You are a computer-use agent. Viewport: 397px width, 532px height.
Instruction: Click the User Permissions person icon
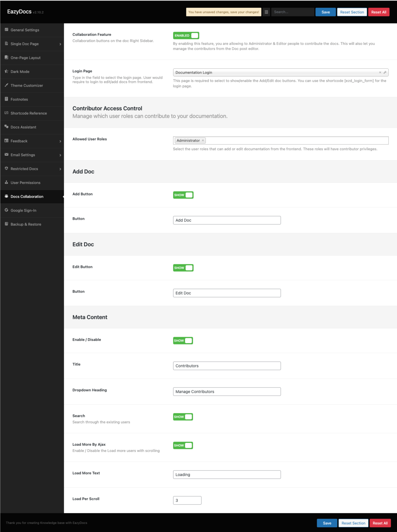(6, 182)
